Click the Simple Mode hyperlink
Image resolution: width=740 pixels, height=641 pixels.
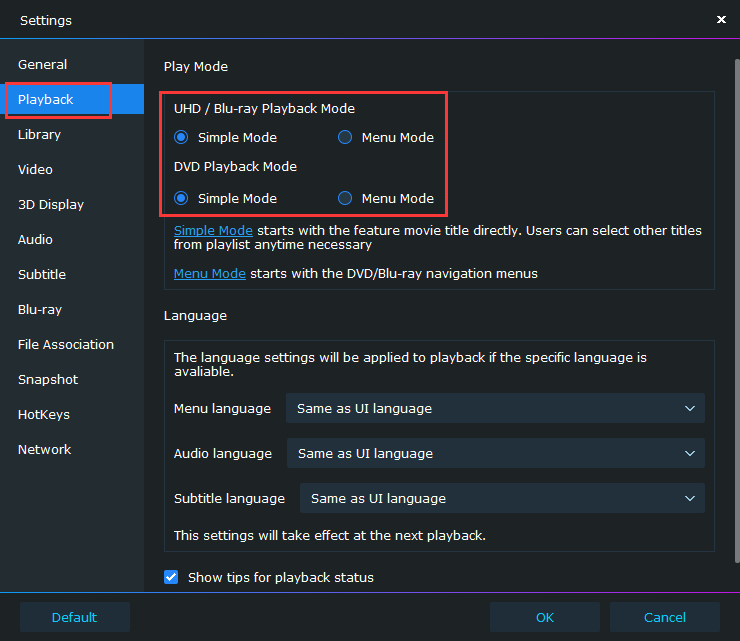point(213,231)
